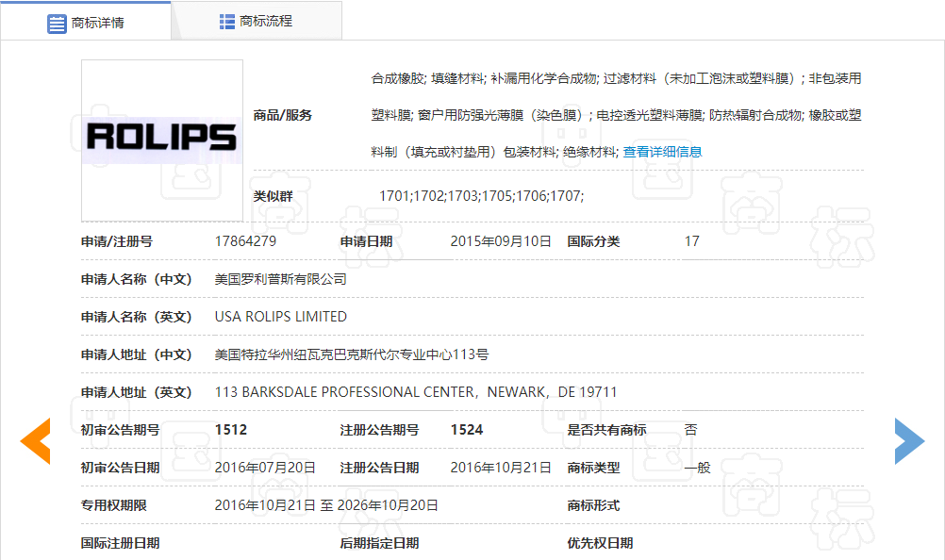945x560 pixels.
Task: Click registration announcement issue number 1524
Action: (467, 430)
